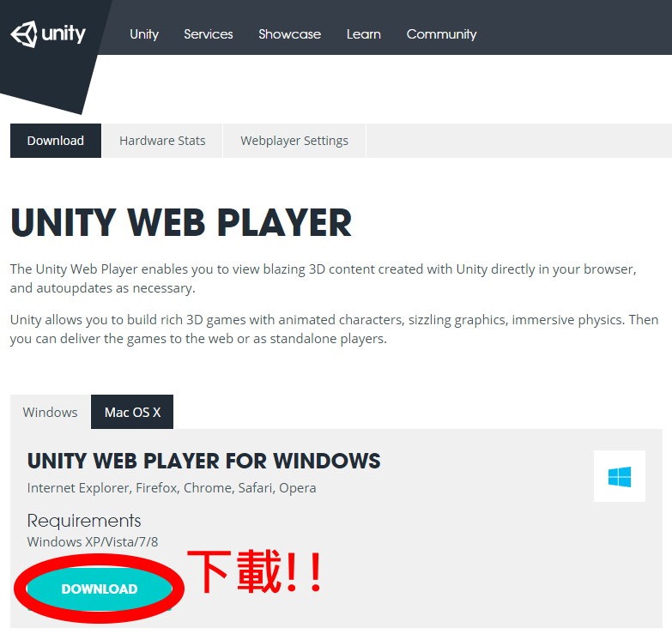Switch to the Hardware Stats tab
The image size is (672, 634).
[x=162, y=141]
